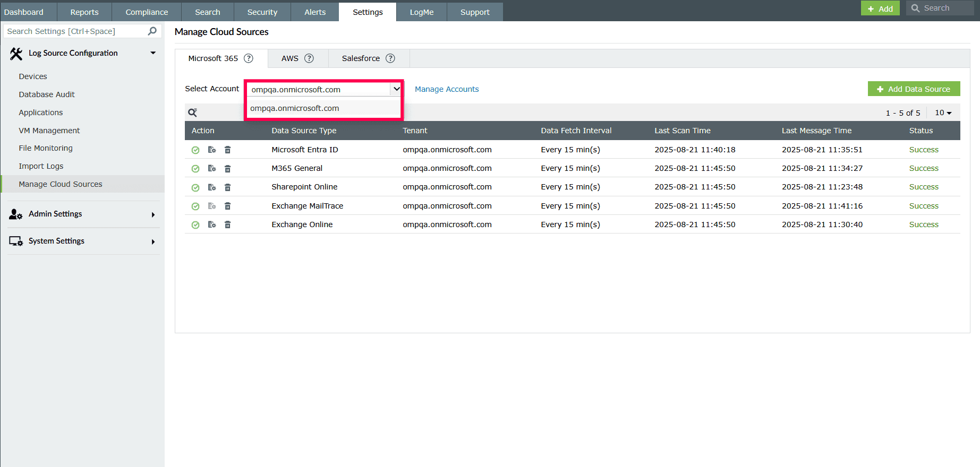The width and height of the screenshot is (980, 467).
Task: Edit the Sharepoint Online data source
Action: [x=212, y=187]
